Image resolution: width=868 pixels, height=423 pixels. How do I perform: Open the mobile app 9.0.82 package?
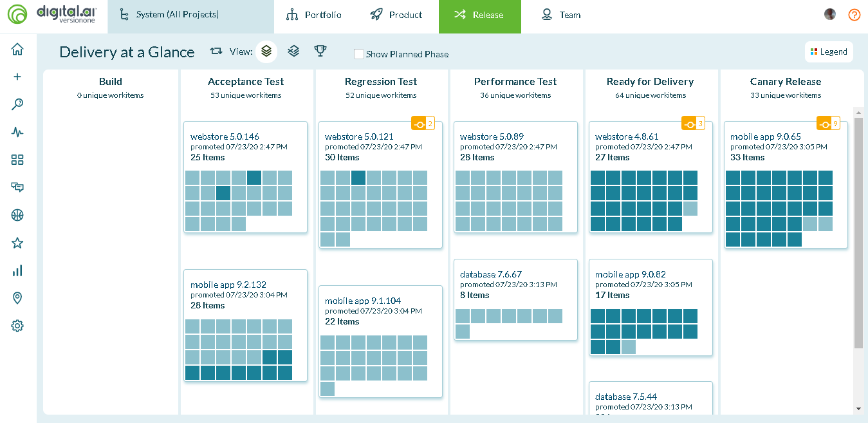[x=631, y=274]
